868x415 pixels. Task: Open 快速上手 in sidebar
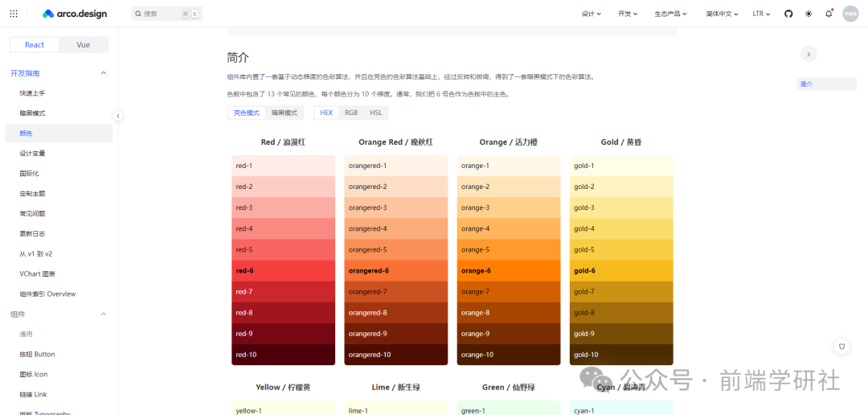[59, 93]
